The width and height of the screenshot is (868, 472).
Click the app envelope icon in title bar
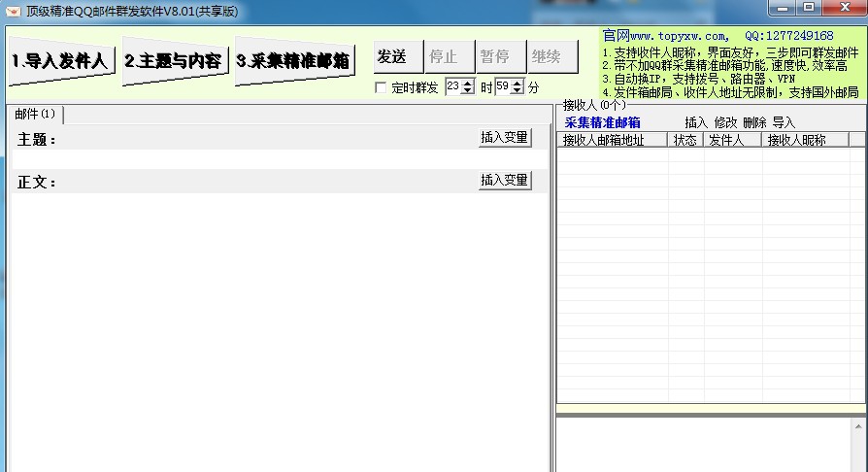(x=14, y=11)
